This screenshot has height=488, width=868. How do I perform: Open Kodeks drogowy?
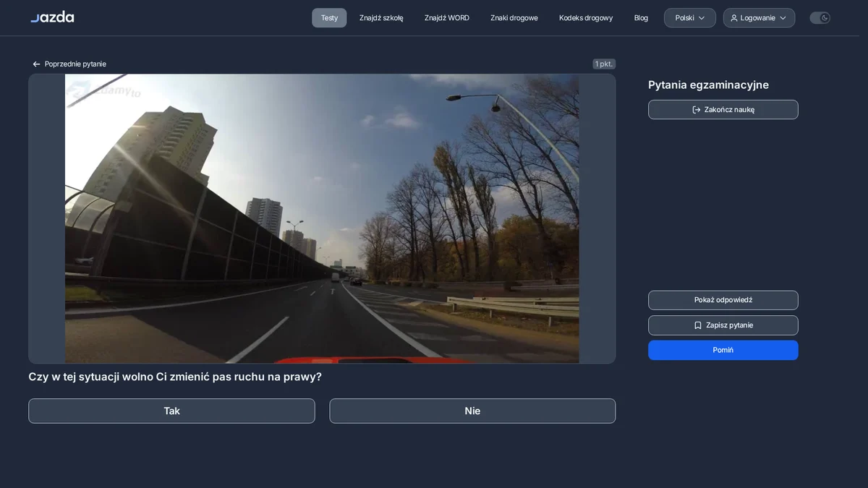coord(586,18)
